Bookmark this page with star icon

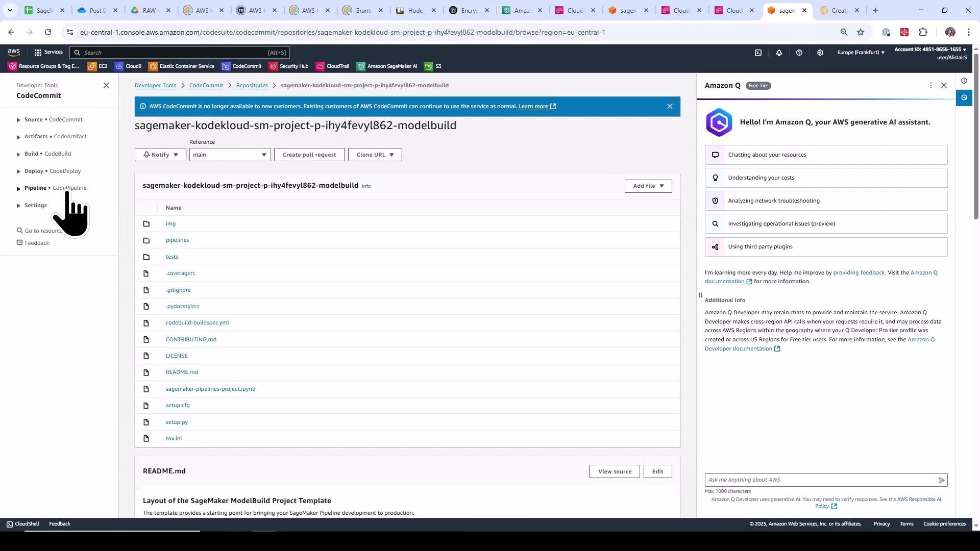click(861, 32)
